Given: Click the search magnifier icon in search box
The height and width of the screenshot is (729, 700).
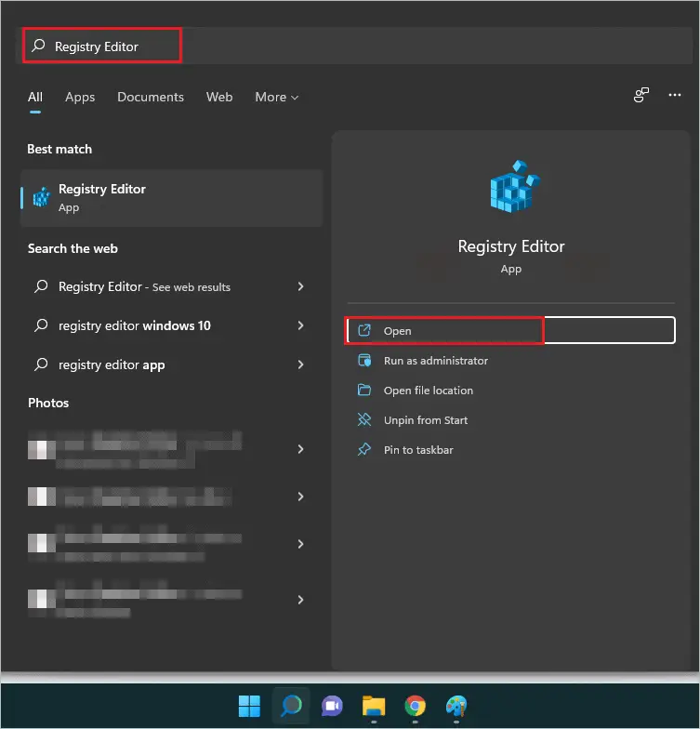Looking at the screenshot, I should tap(38, 46).
